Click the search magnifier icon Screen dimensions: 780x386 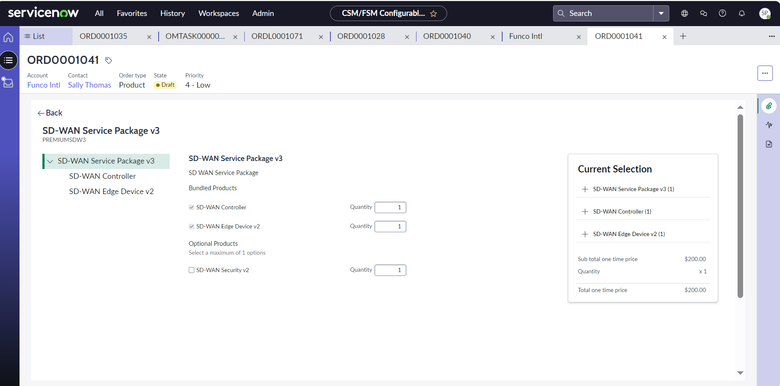(x=561, y=13)
